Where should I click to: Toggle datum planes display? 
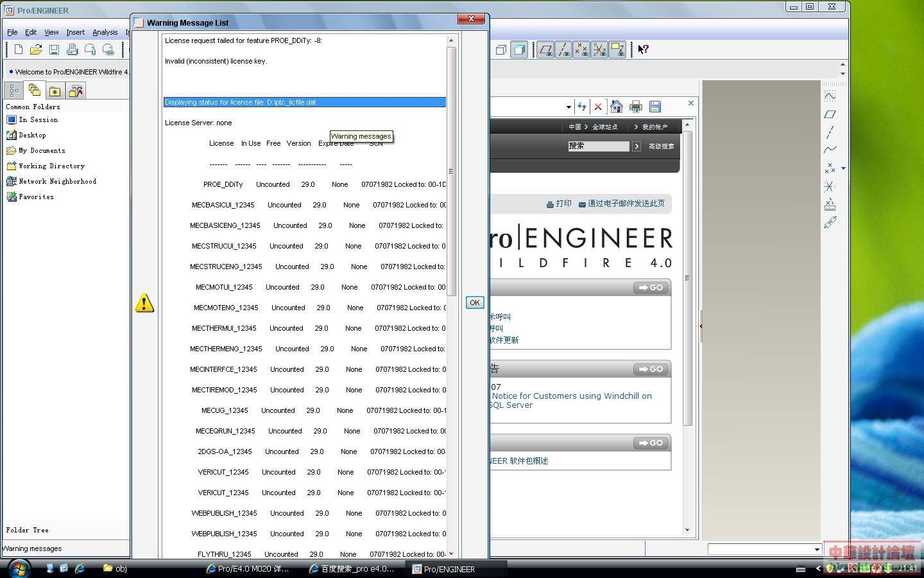click(x=545, y=49)
